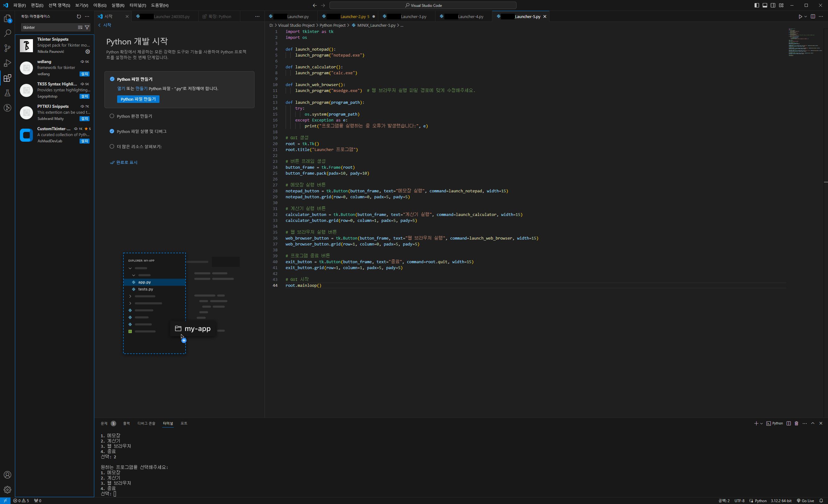This screenshot has height=504, width=828.
Task: Open the PYTKFJ Snippets extension
Action: pos(54,112)
